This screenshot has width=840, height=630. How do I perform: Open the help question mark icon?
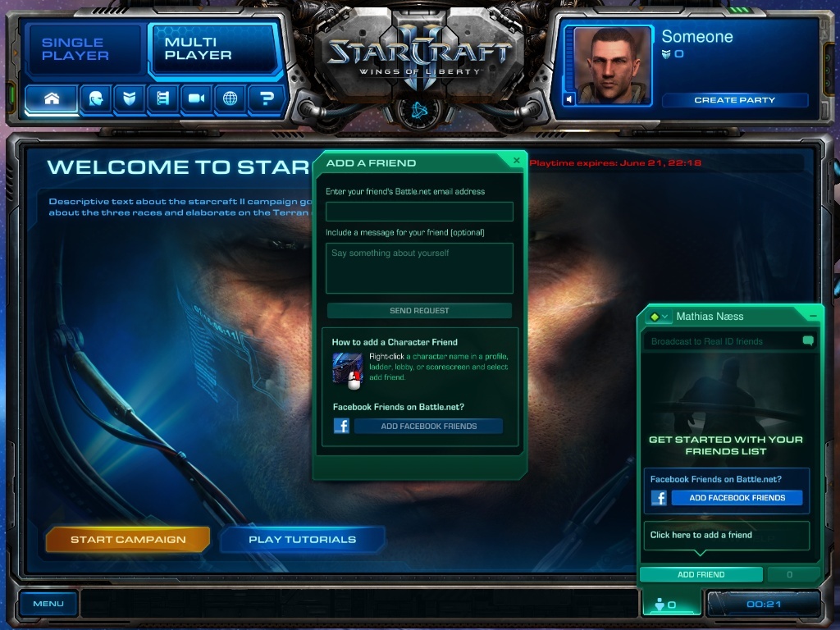click(x=266, y=98)
